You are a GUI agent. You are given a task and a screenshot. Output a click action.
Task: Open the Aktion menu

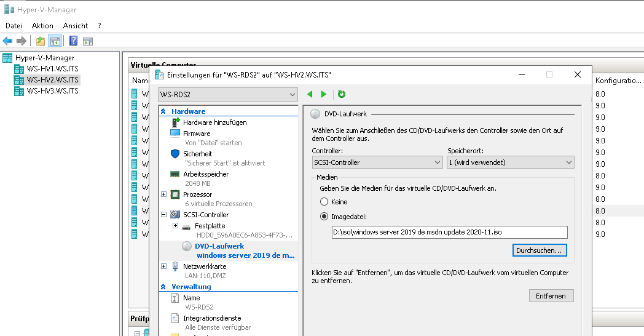tap(43, 25)
